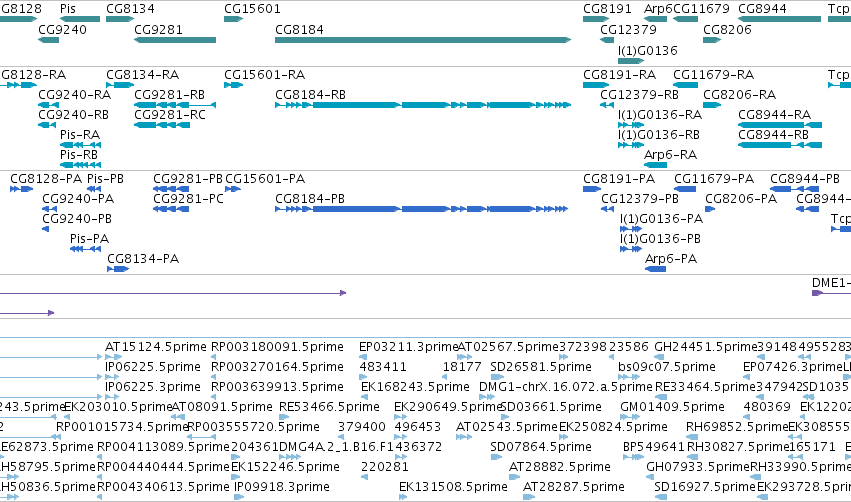Select the EK131508.5prime EST label
851x502 pixels.
[x=453, y=487]
